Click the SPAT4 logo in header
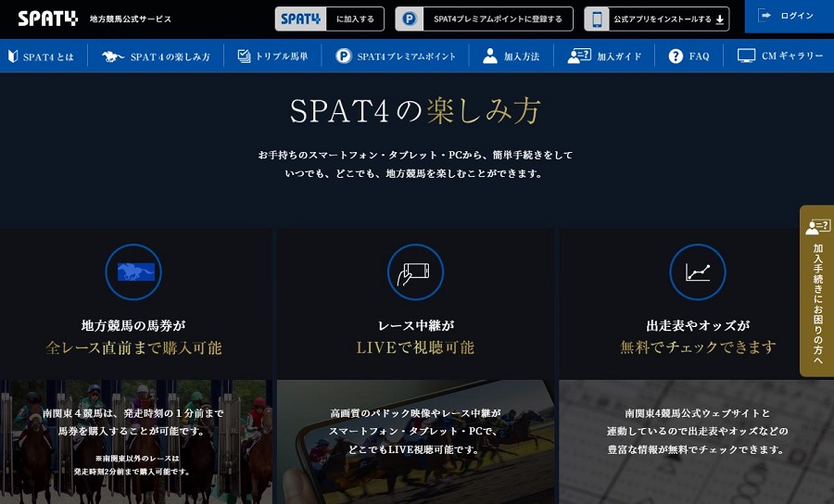The image size is (834, 504). coord(48,19)
